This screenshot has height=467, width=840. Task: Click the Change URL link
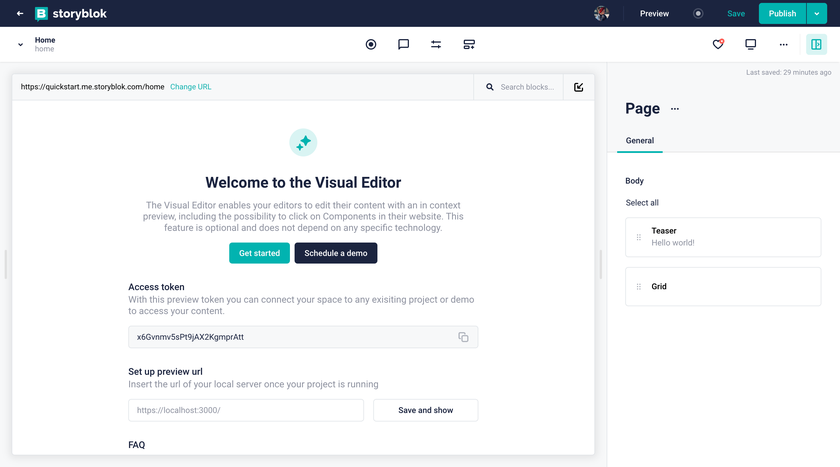coord(191,87)
